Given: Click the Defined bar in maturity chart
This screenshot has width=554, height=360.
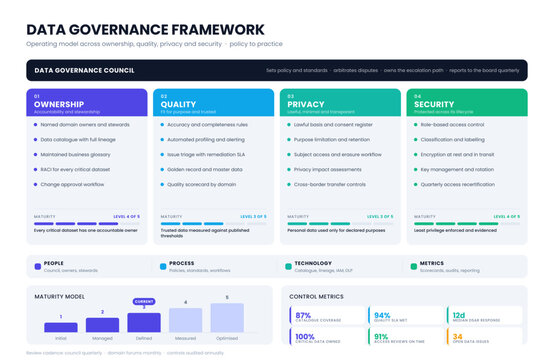Looking at the screenshot, I should tap(144, 323).
